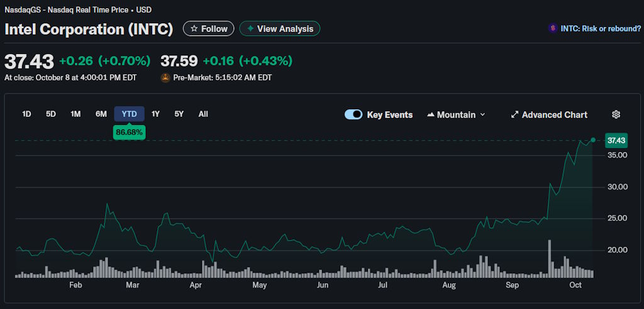Screen dimensions: 644x309
Task: Switch to 5D time range
Action: 51,114
